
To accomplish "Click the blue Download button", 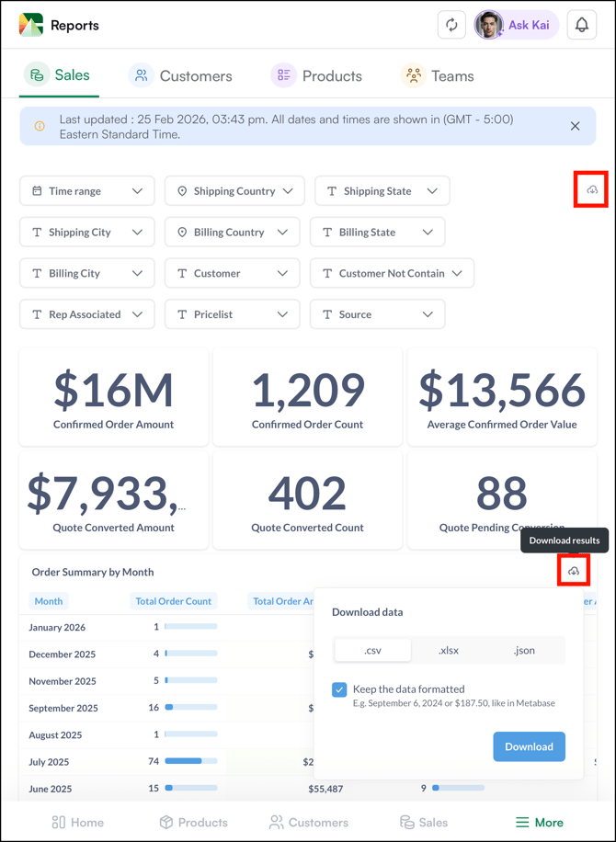I will coord(529,746).
